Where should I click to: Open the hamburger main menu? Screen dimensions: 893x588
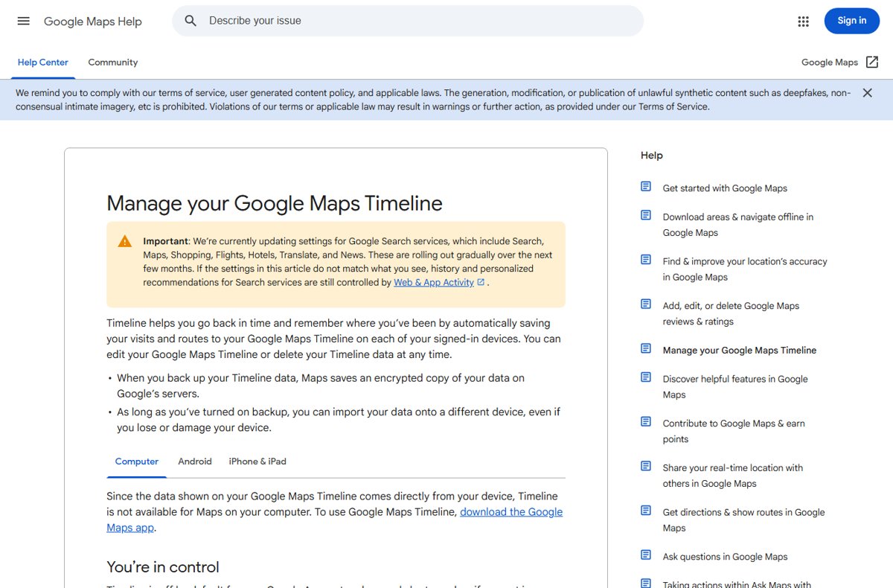pyautogui.click(x=24, y=21)
